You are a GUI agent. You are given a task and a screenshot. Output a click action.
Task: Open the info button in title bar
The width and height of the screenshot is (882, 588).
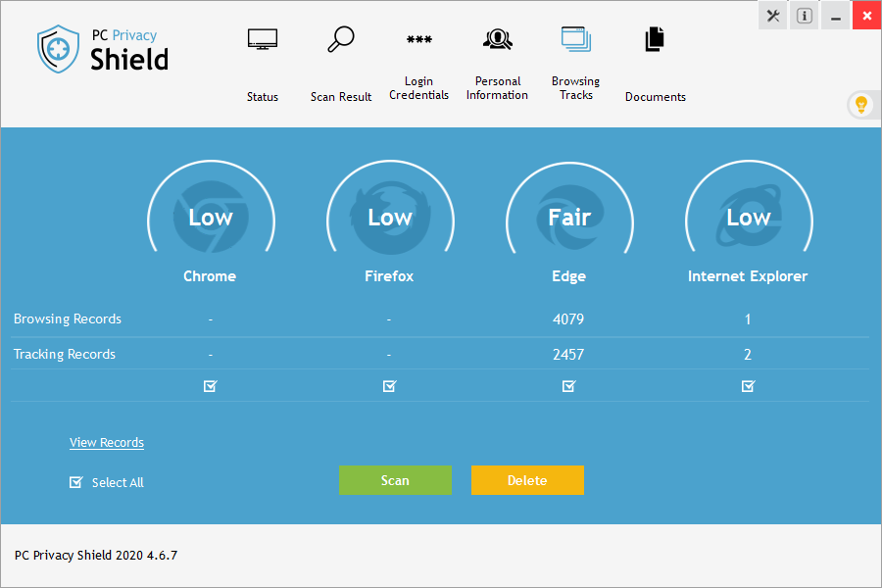click(x=805, y=16)
